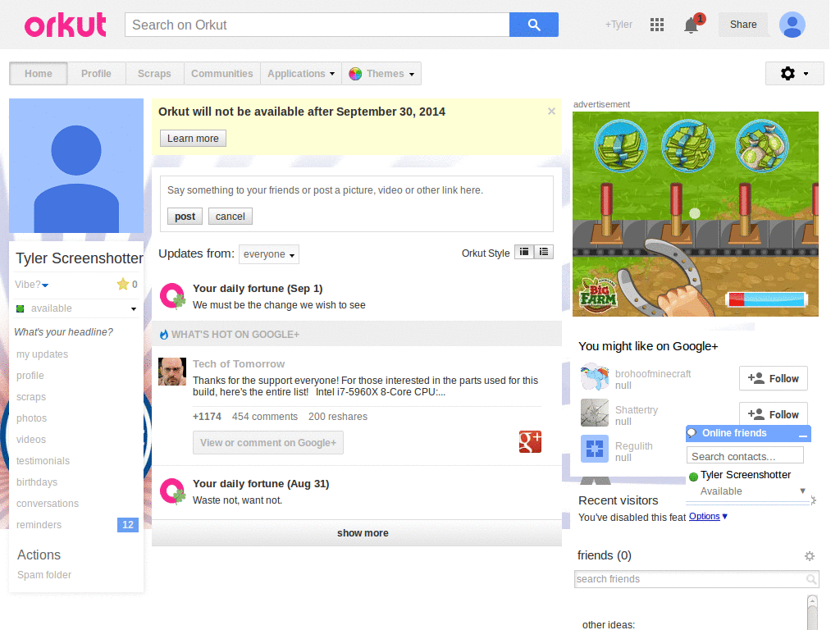Click the blue search magnifier button
This screenshot has height=630, width=840.
click(x=533, y=25)
